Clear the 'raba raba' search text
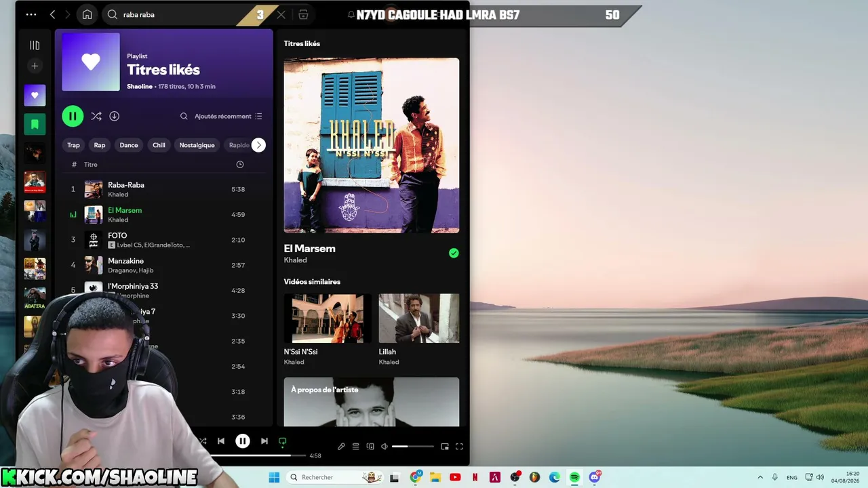Image resolution: width=868 pixels, height=488 pixels. pos(281,14)
